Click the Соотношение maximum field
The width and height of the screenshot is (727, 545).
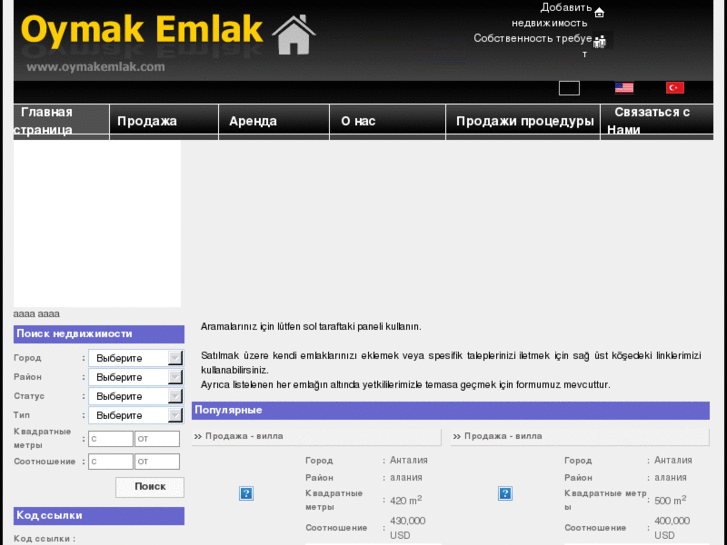tap(157, 462)
